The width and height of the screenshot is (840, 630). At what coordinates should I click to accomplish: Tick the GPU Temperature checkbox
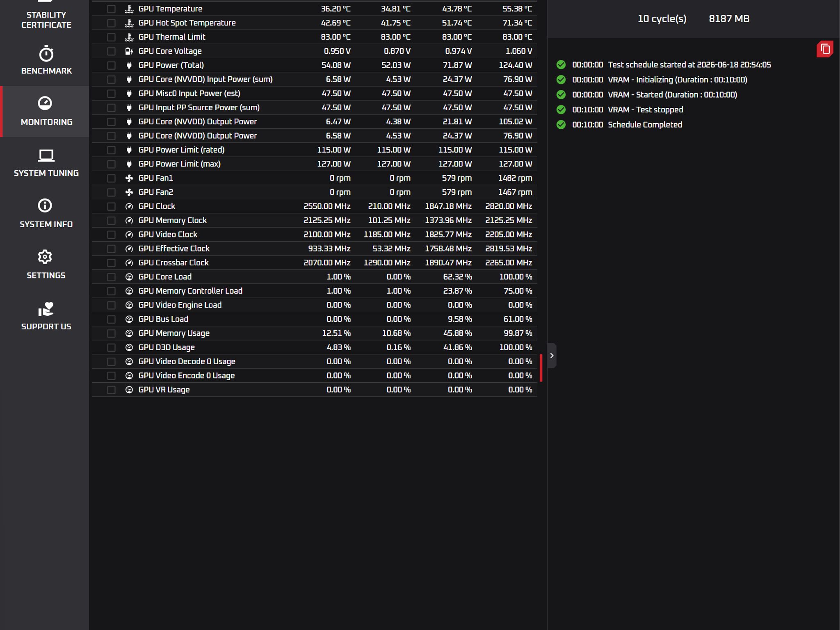pos(111,9)
